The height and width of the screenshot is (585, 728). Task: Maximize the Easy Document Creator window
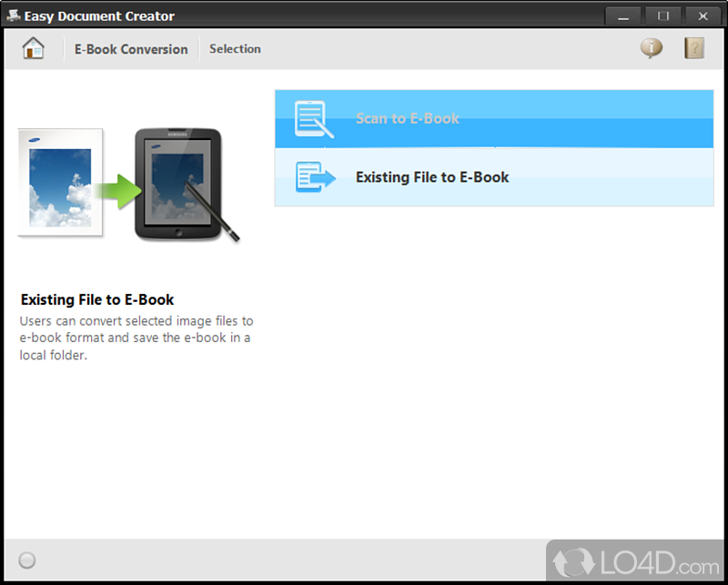[663, 16]
